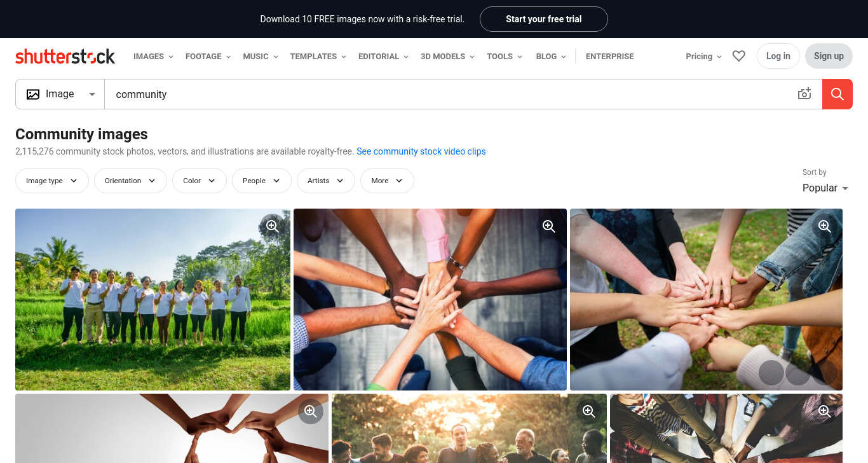Click the red search magnifier button
Image resolution: width=868 pixels, height=463 pixels.
[x=837, y=94]
